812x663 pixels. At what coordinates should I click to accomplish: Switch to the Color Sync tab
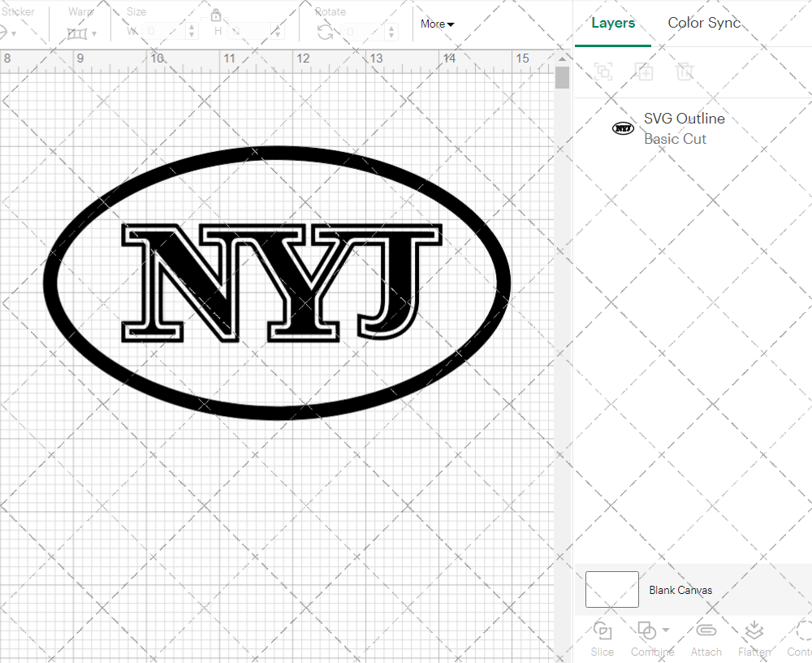tap(704, 23)
